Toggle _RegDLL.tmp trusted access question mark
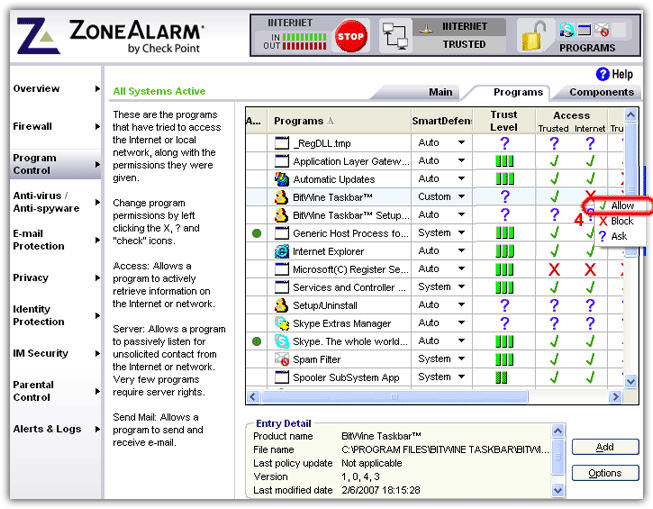Viewport: 653px width, 509px height. (x=553, y=143)
